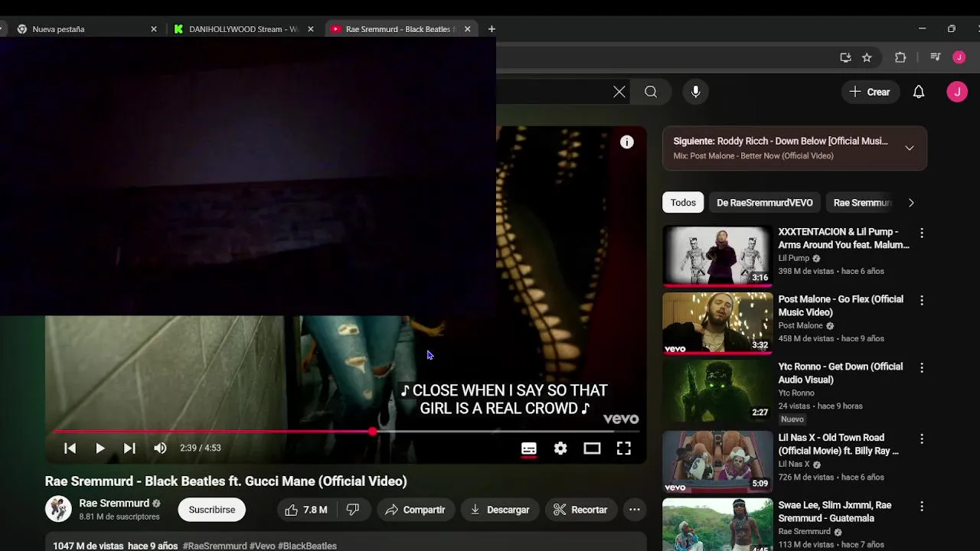This screenshot has width=980, height=551.
Task: Close the Nueva pestaña tab
Action: tap(153, 29)
